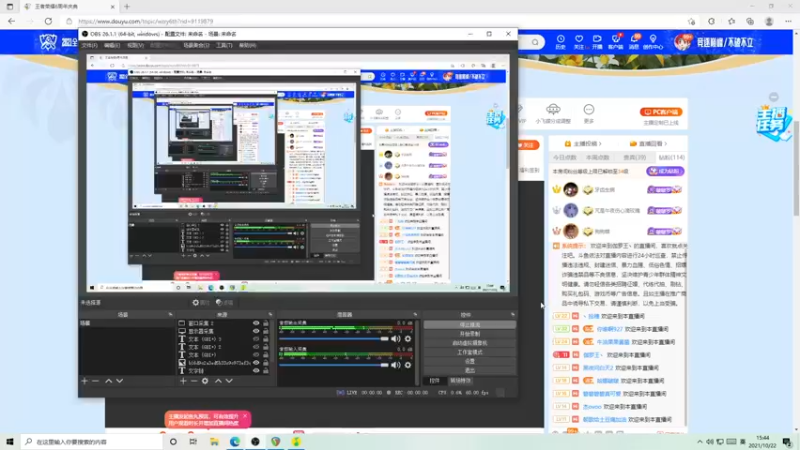This screenshot has width=800, height=450.
Task: Adjust desktop audio volume slider
Action: tap(334, 339)
